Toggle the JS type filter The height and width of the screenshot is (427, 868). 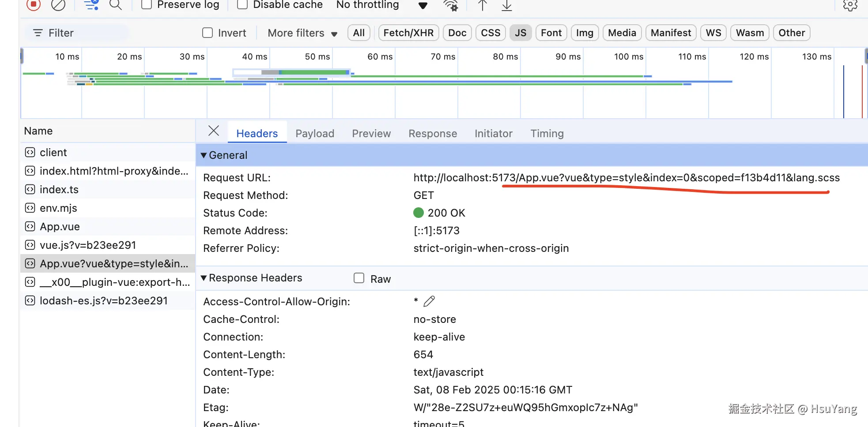(x=521, y=33)
